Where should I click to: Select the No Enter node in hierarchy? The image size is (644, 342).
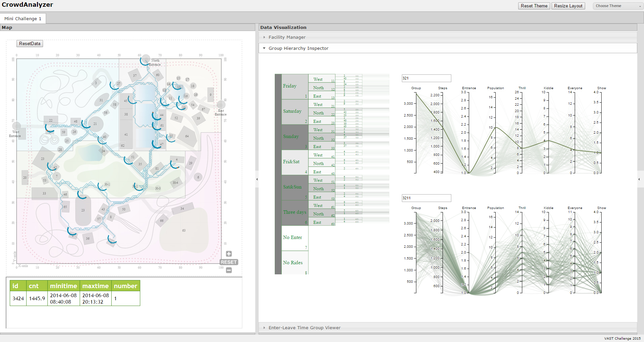pos(295,238)
